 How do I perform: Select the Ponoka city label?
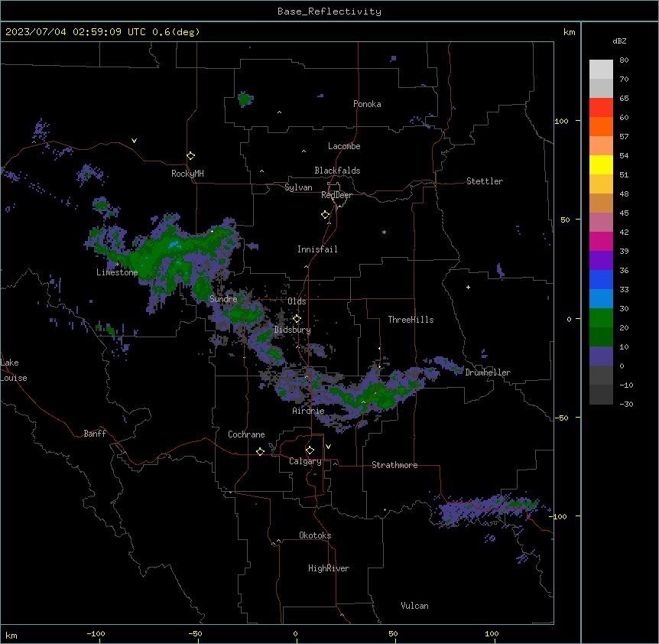pyautogui.click(x=367, y=104)
